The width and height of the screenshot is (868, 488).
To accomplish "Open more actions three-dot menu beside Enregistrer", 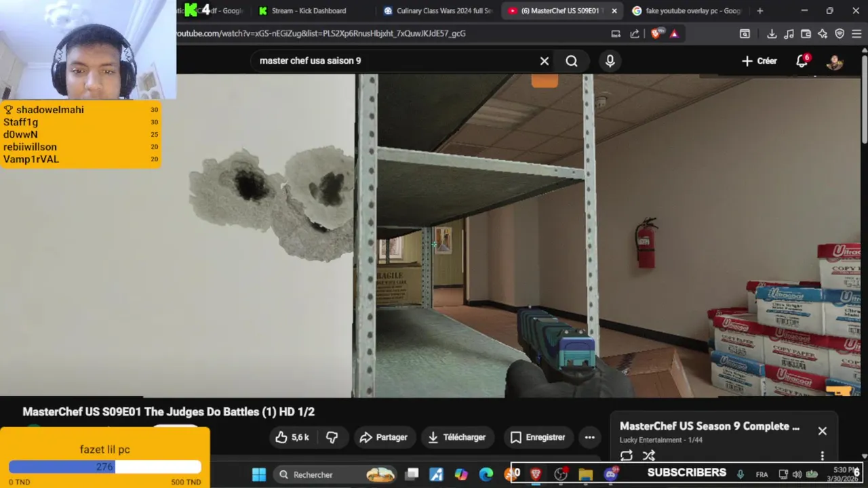I will tap(590, 437).
